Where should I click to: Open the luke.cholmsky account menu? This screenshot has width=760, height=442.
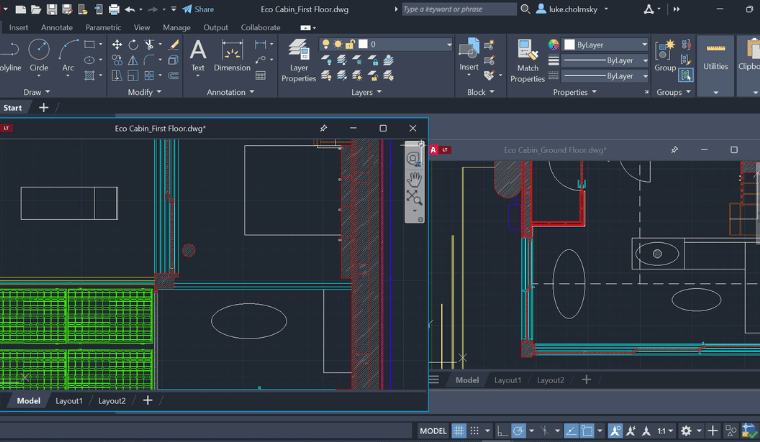coord(572,9)
